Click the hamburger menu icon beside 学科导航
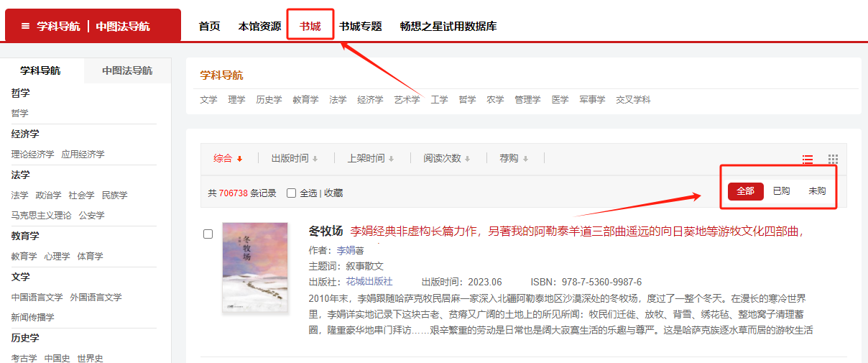The height and width of the screenshot is (363, 868). [26, 27]
